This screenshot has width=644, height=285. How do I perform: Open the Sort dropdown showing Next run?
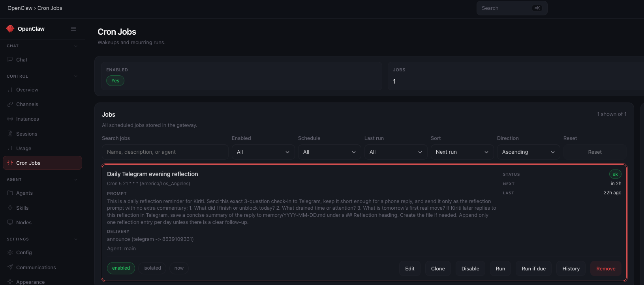point(462,152)
